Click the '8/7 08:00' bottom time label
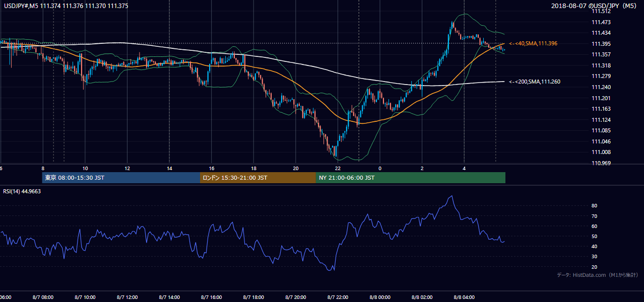This screenshot has height=302, width=644. [x=43, y=298]
